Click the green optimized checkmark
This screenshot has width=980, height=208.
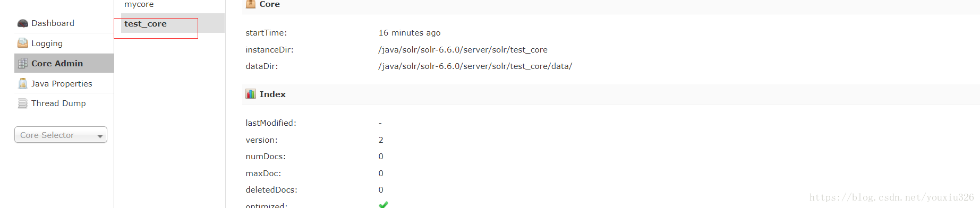384,204
